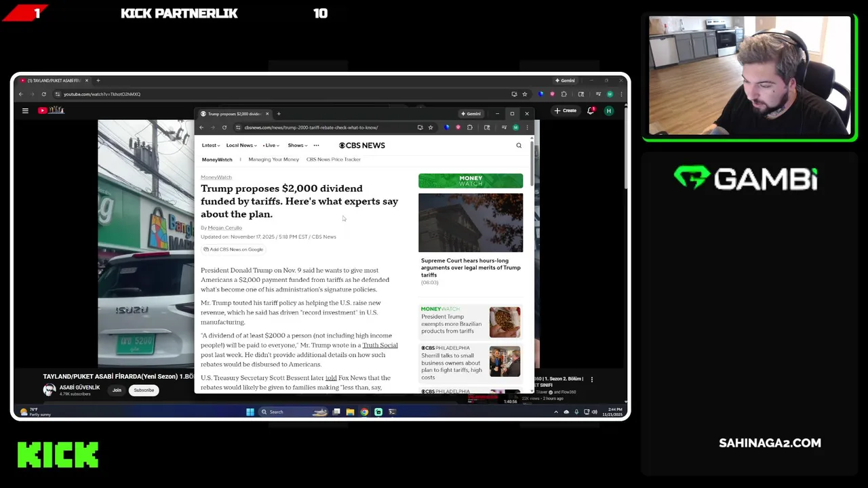Open CBS News Price Tracker tab
The image size is (868, 488).
(x=334, y=159)
